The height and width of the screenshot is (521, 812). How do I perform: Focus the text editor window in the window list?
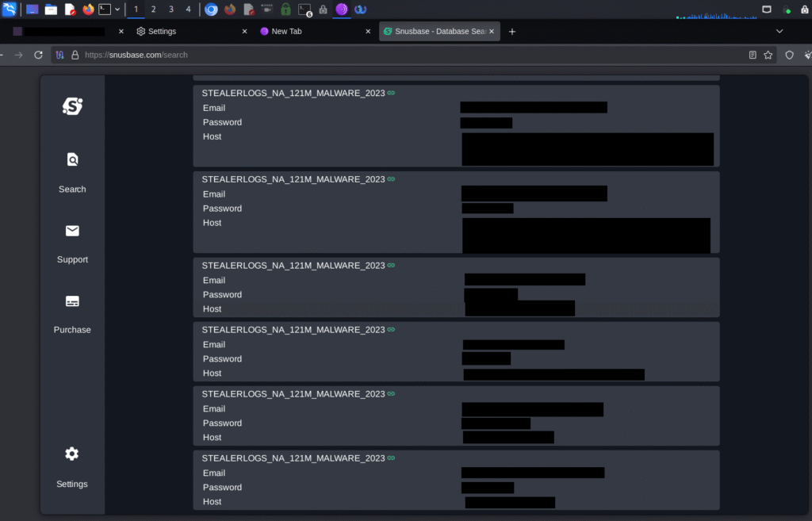pos(249,10)
